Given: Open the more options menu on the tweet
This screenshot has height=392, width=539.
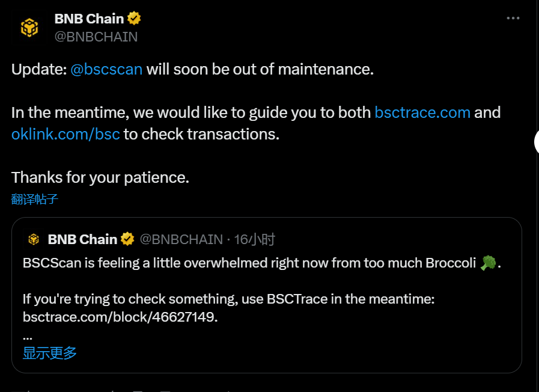Looking at the screenshot, I should tap(514, 19).
